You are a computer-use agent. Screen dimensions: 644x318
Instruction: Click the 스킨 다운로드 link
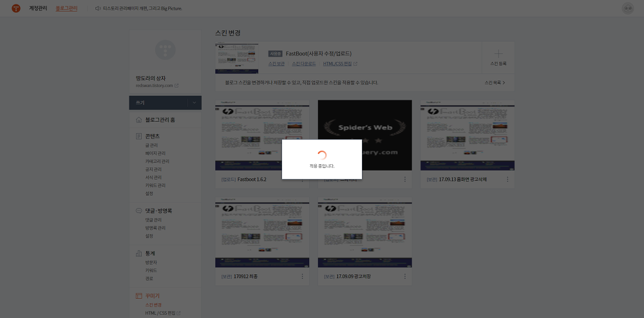(304, 64)
